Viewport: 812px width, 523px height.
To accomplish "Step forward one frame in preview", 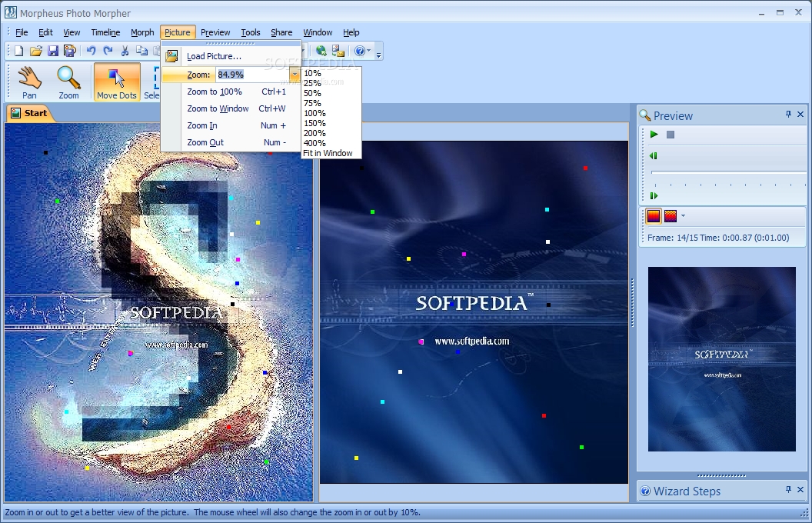I will click(654, 195).
